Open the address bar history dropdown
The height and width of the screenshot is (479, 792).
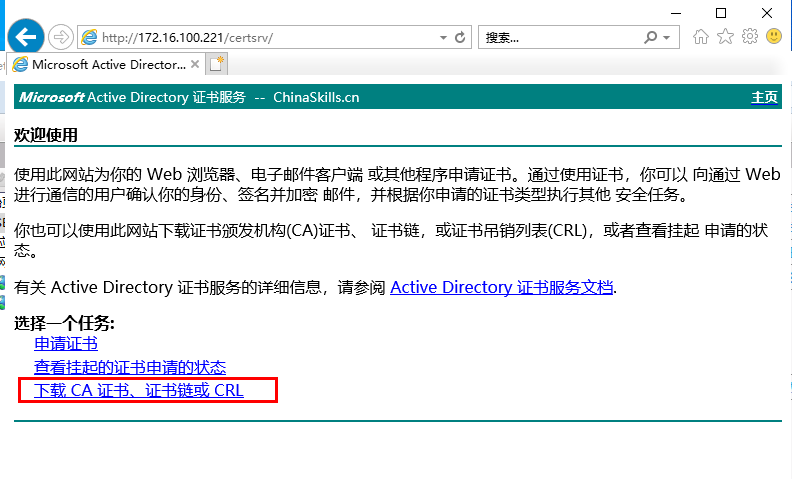coord(443,38)
